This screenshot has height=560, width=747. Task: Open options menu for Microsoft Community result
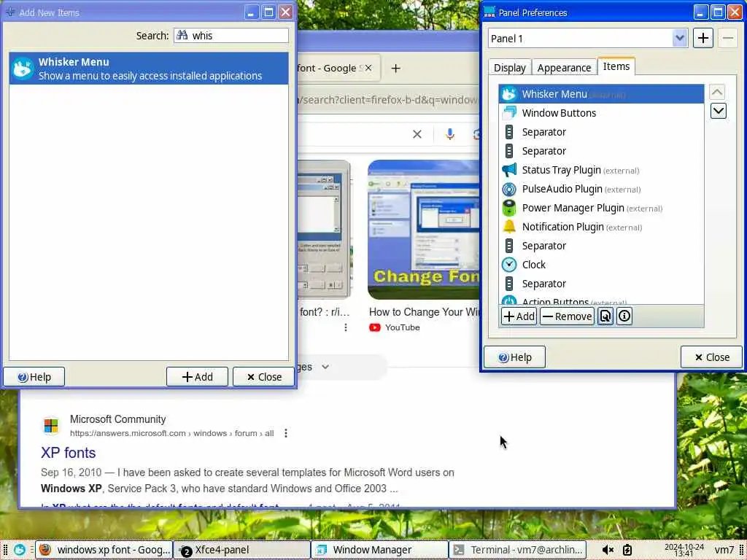click(x=285, y=433)
